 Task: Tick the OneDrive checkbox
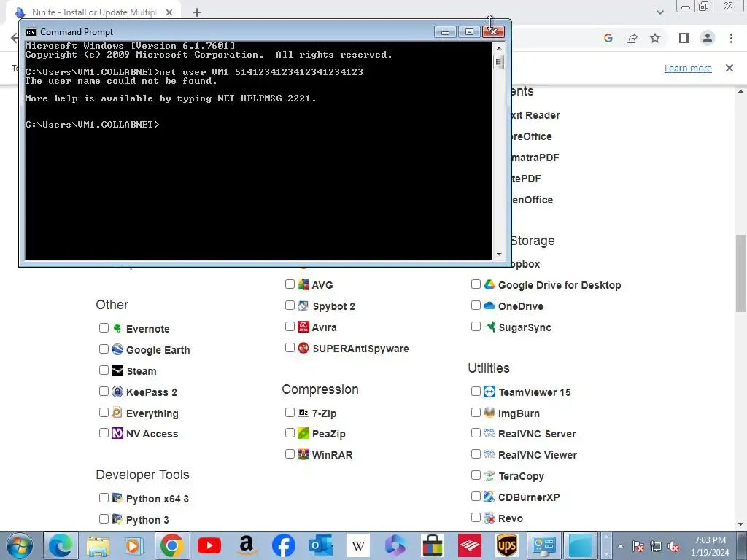point(476,306)
